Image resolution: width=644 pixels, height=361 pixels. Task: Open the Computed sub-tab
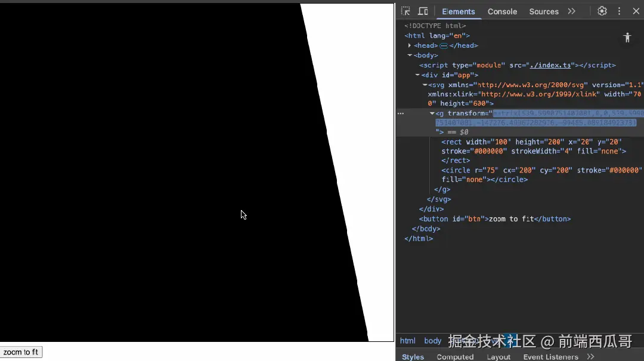point(455,356)
